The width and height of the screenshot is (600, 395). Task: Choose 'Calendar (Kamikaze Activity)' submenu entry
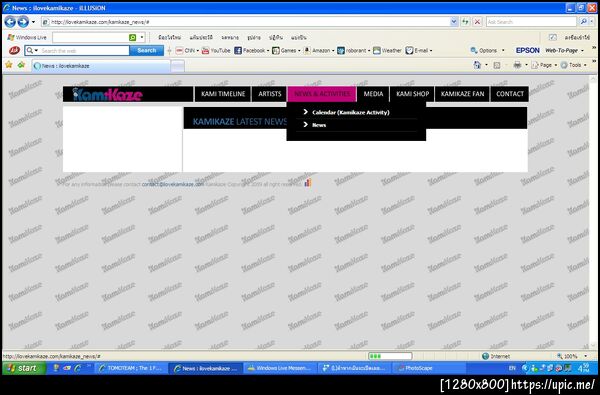click(x=351, y=112)
